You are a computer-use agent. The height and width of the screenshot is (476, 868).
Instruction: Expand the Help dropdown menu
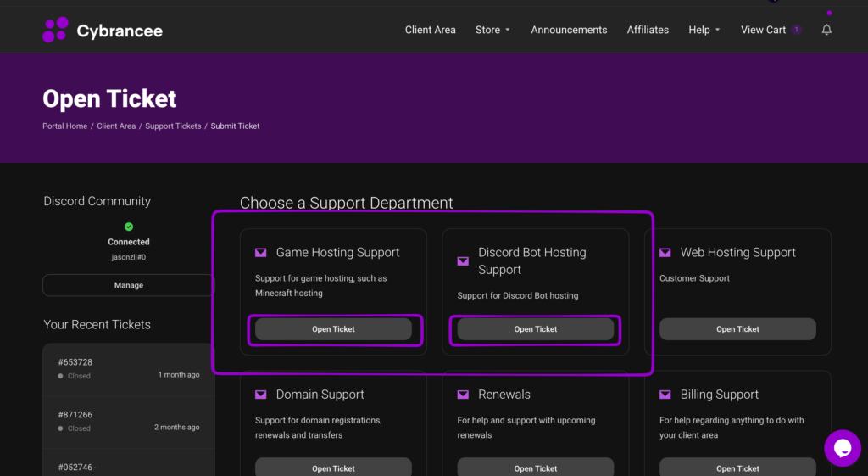point(704,30)
